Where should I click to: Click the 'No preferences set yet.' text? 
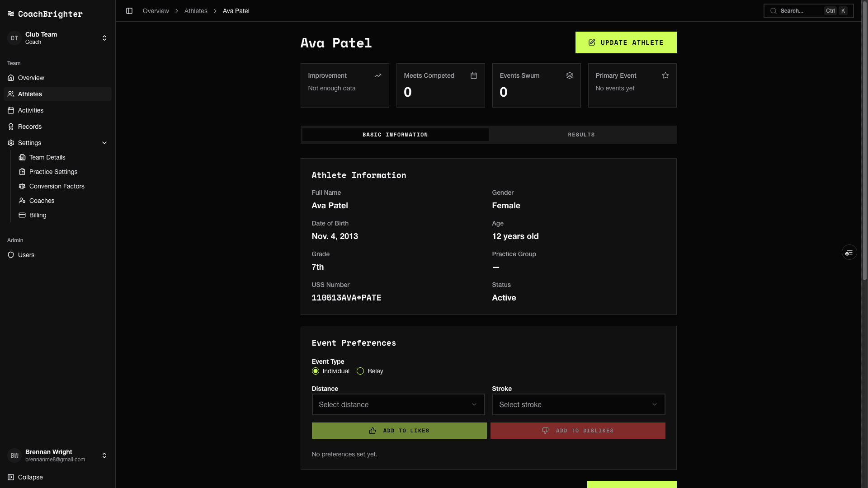[x=344, y=454]
